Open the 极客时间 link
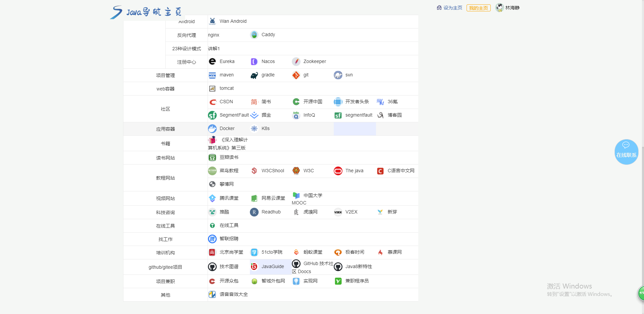This screenshot has height=314, width=644. coord(355,252)
